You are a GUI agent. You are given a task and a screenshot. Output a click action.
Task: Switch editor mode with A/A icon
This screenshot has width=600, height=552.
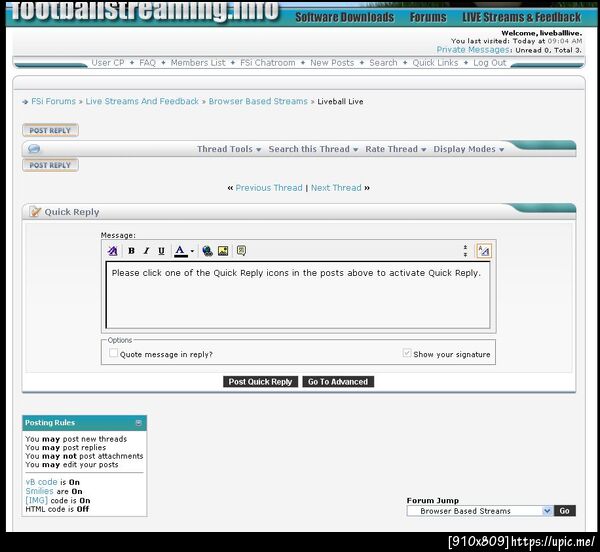click(484, 251)
